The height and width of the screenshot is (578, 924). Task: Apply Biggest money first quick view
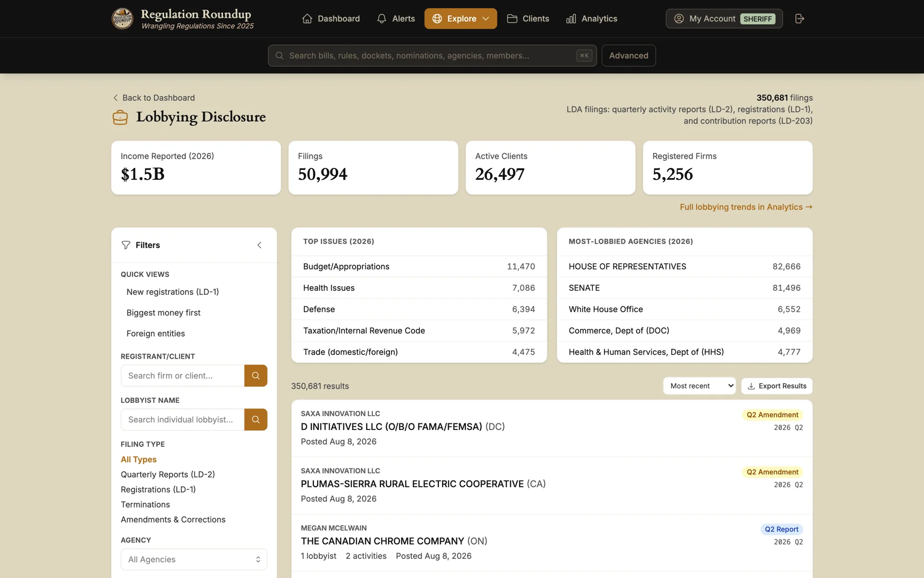tap(163, 313)
